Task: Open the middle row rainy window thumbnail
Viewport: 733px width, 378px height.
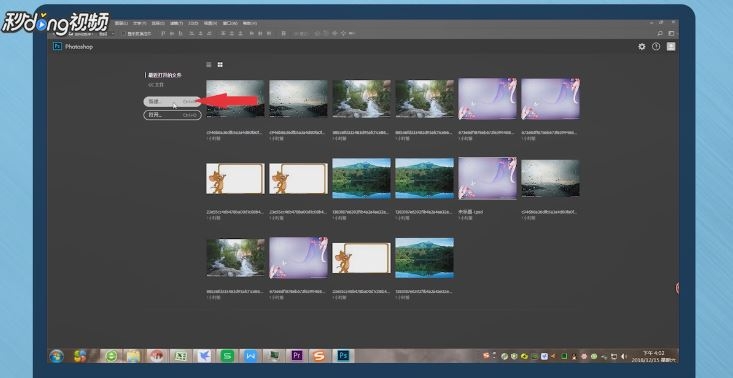Action: coord(550,178)
